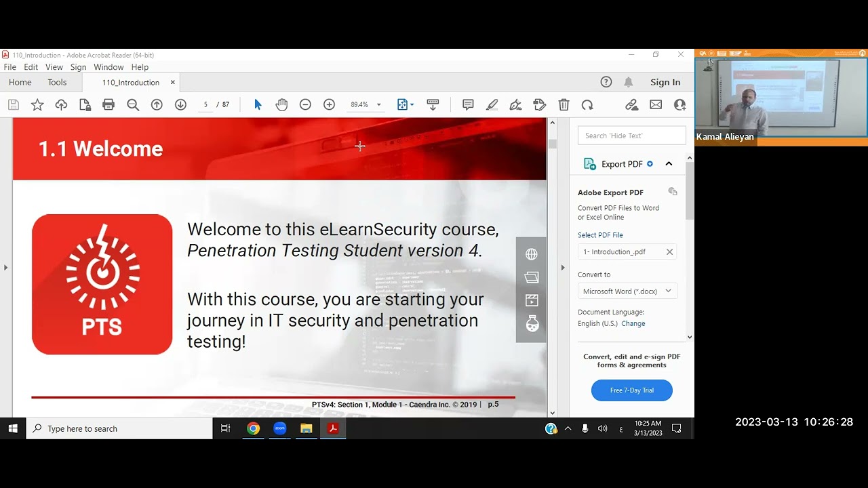Click the globe icon on slide sidebar

[531, 254]
